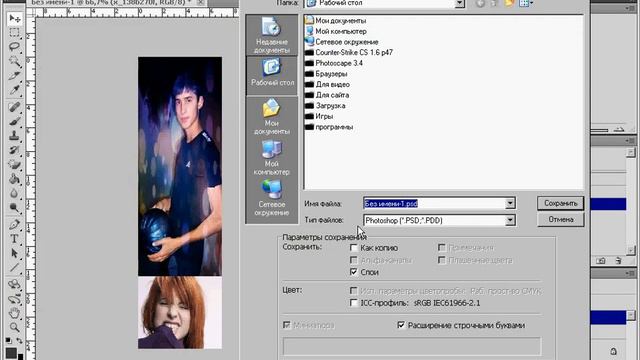This screenshot has width=640, height=360.
Task: Select the Healing Brush tool
Action: (15, 107)
